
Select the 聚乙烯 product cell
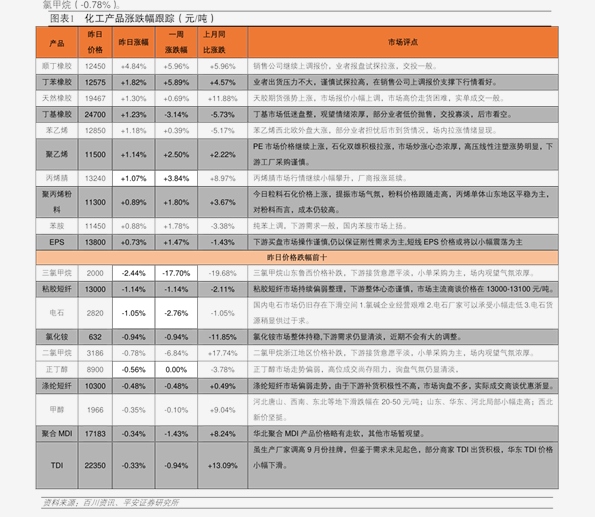pyautogui.click(x=57, y=154)
